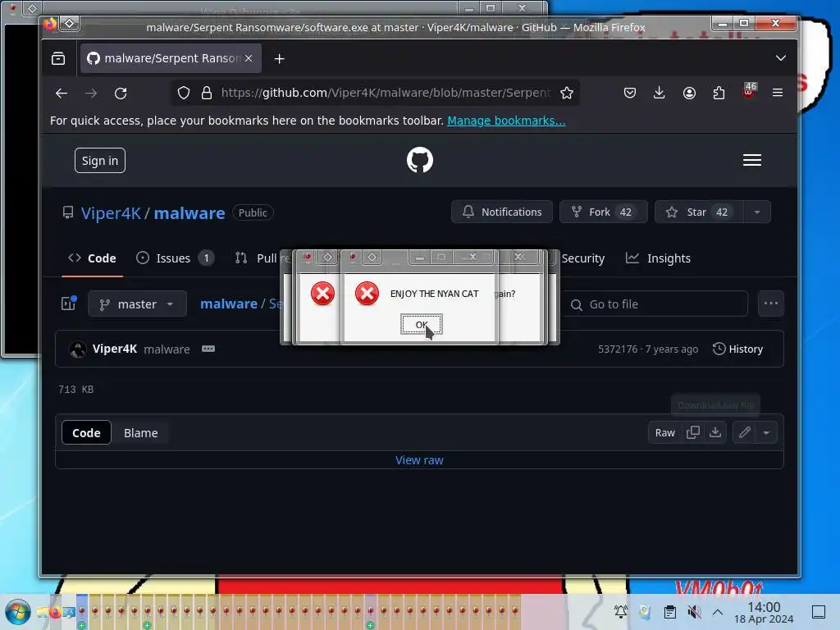The height and width of the screenshot is (630, 840).
Task: Open the notifications bell tray icon
Action: coord(621,612)
